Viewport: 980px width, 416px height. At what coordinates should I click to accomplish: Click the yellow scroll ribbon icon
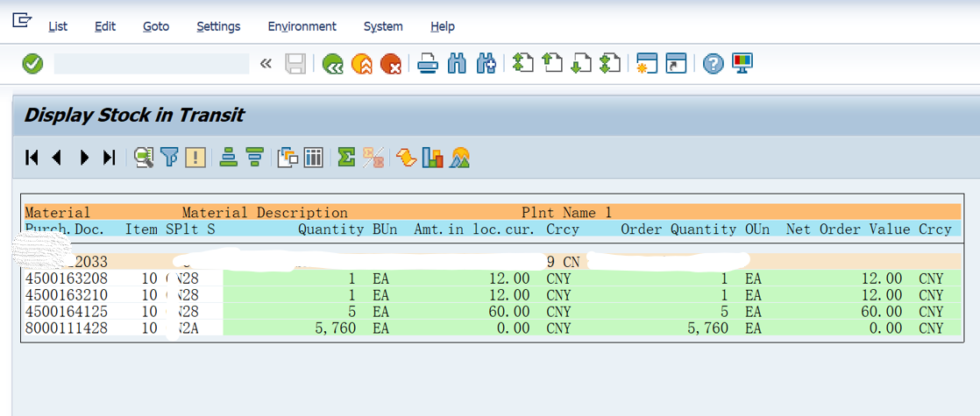[x=406, y=158]
